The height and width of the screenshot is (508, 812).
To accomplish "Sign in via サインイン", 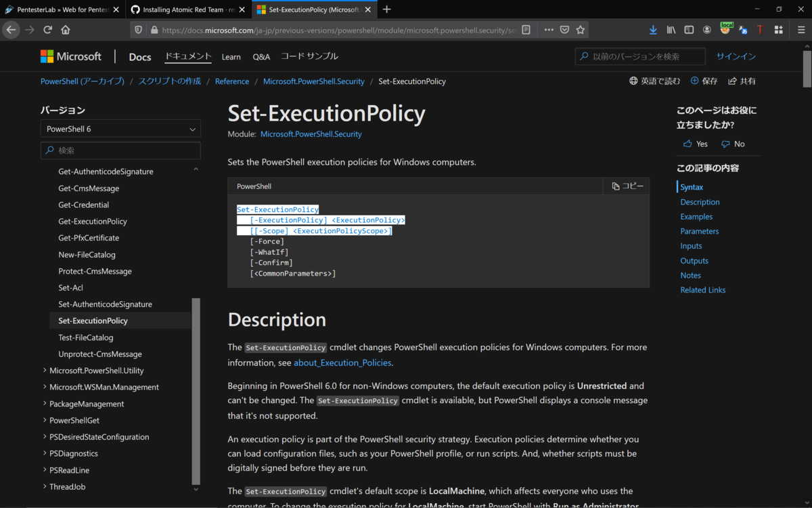I will coord(736,56).
